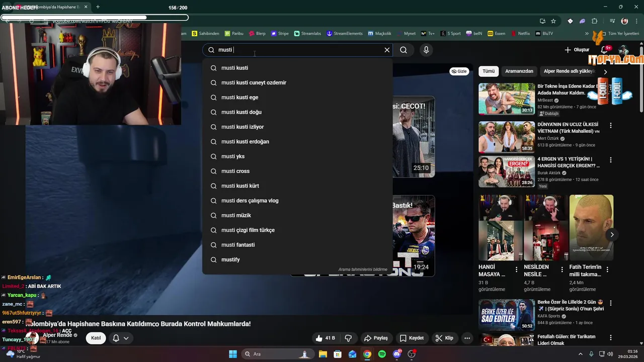This screenshot has height=362, width=644.
Task: Select suggestion 'musti kusti doğu'
Action: pos(297,112)
